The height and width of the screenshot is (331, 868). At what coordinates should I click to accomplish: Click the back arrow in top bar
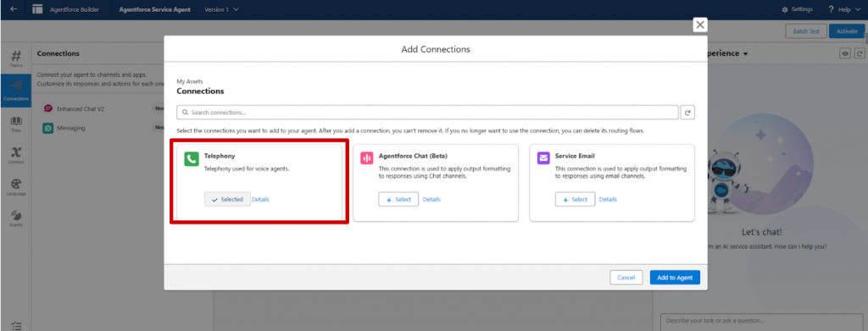14,9
